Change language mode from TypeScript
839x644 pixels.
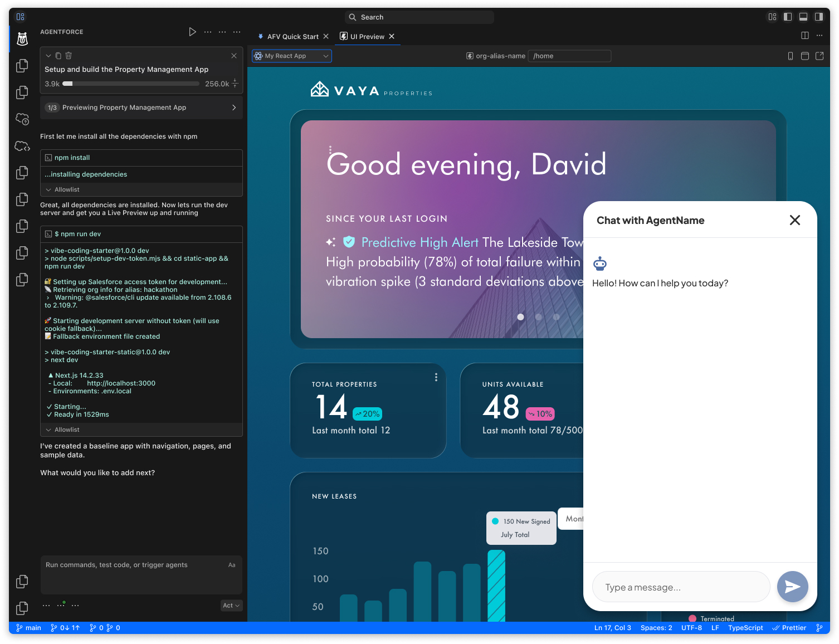pos(745,628)
